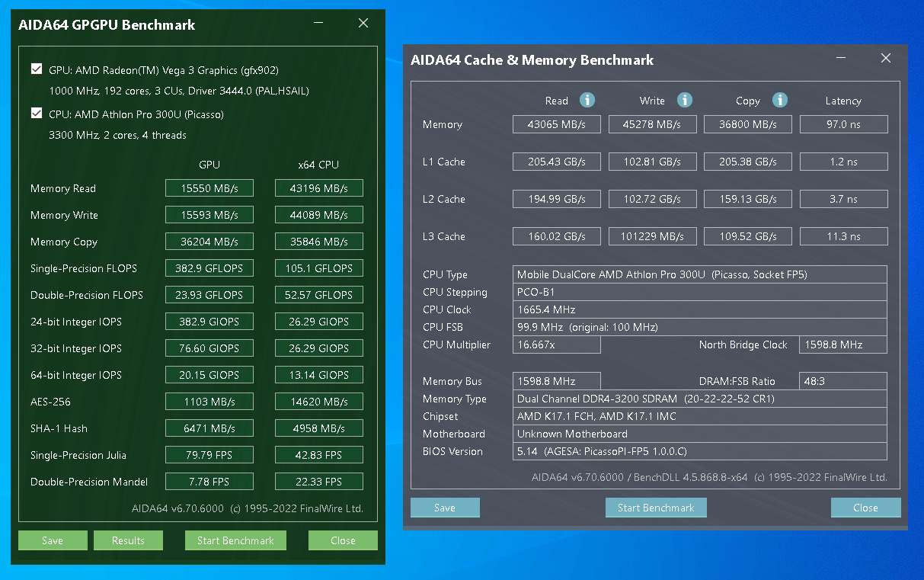Select the x64 CPU value 13.14 GIOPS

coord(319,375)
